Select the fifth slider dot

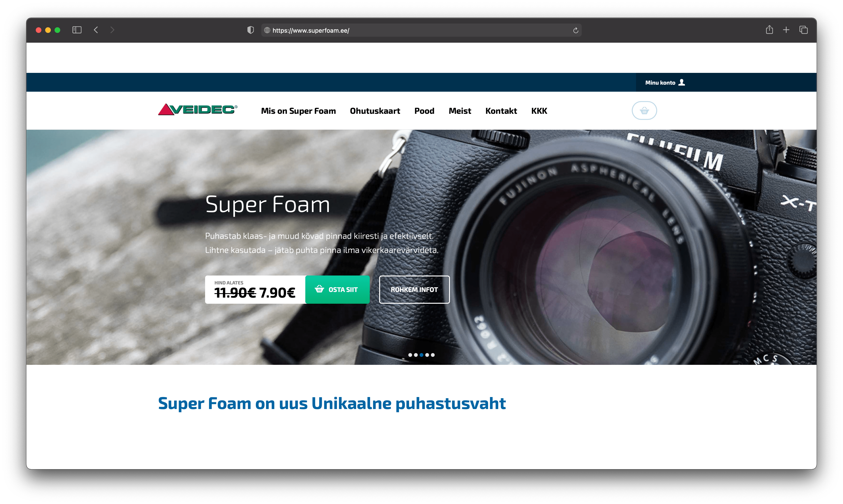coord(433,355)
